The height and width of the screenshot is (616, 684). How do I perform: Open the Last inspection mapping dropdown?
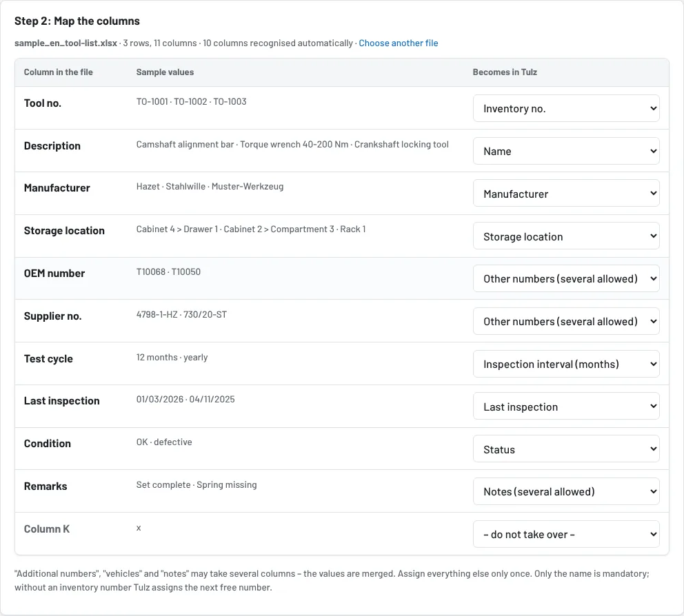click(566, 407)
